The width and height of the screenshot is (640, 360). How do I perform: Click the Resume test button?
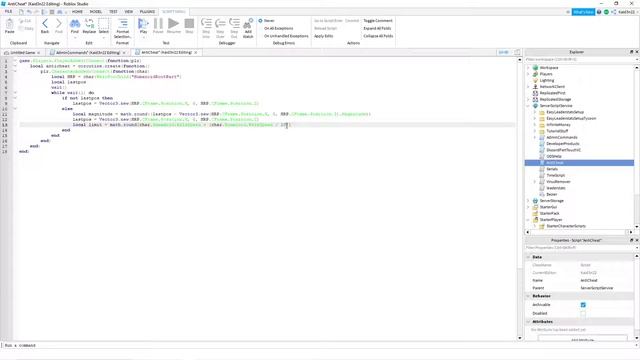(x=173, y=25)
